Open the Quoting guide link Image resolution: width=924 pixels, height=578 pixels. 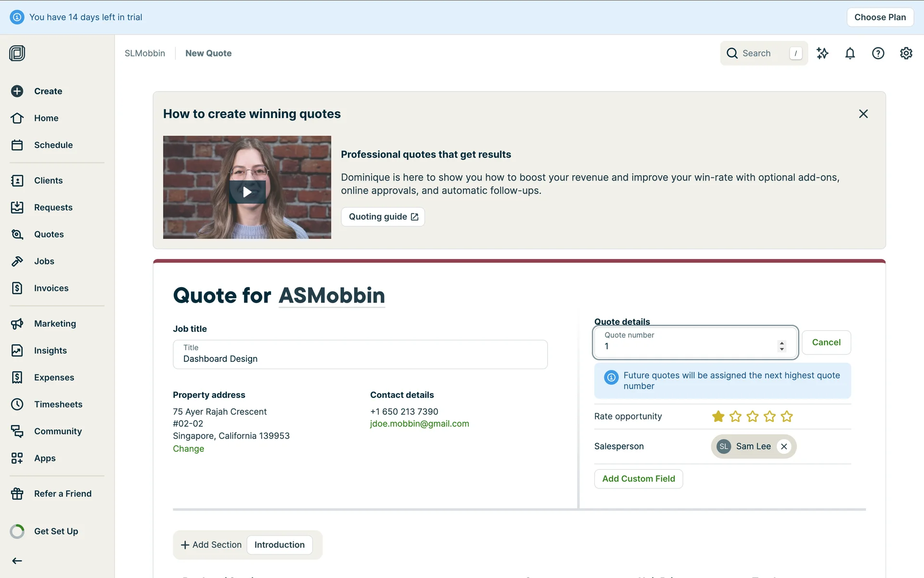click(x=383, y=217)
